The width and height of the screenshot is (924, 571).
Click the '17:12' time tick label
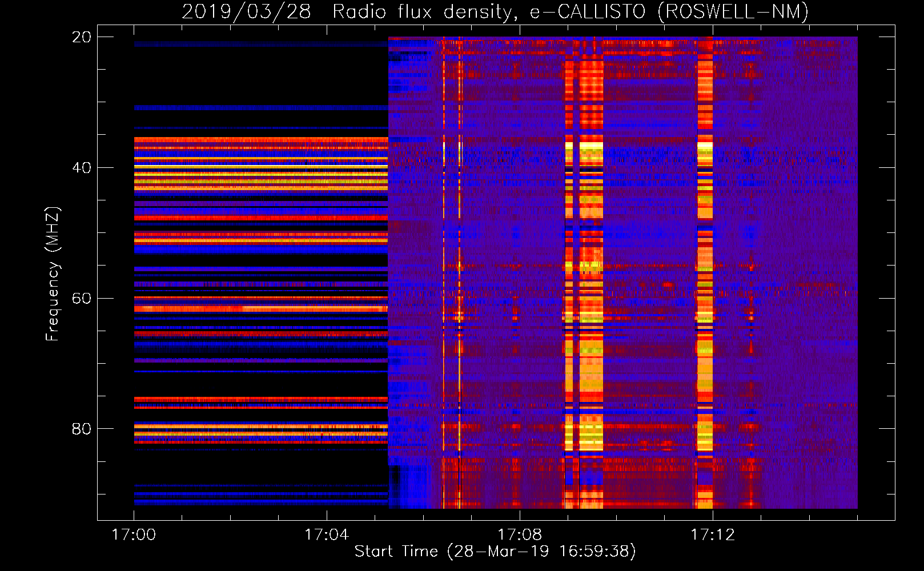(713, 535)
